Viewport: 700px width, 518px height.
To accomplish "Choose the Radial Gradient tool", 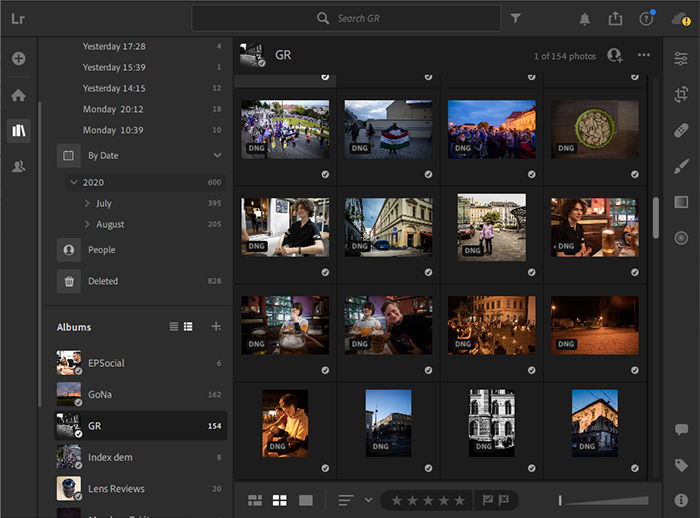I will coord(681,238).
